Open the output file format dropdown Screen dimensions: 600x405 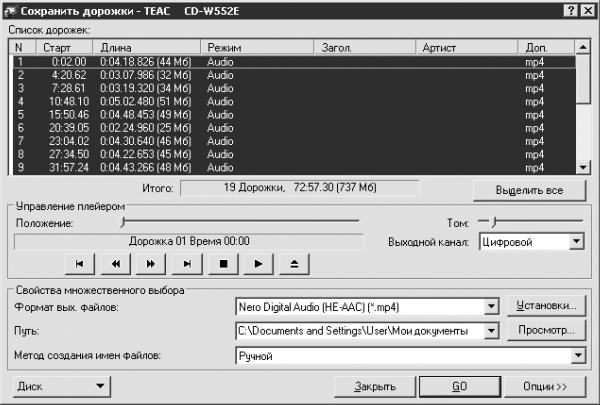[x=491, y=307]
